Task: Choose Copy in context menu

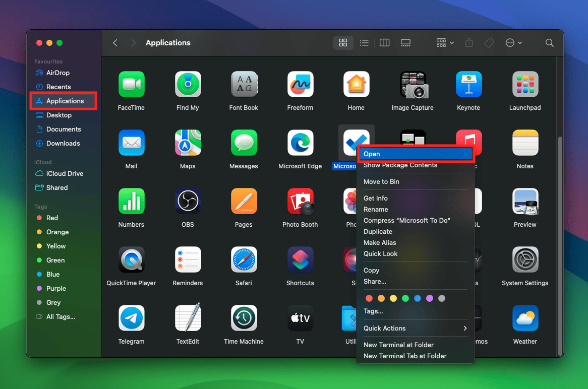Action: pos(415,270)
